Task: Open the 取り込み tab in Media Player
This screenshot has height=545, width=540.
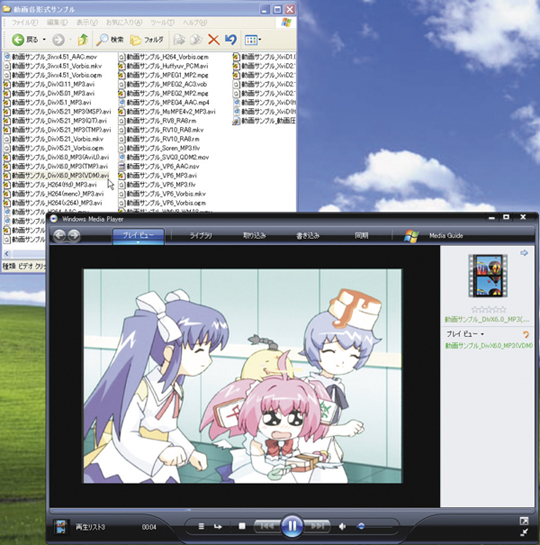Action: pos(254,236)
